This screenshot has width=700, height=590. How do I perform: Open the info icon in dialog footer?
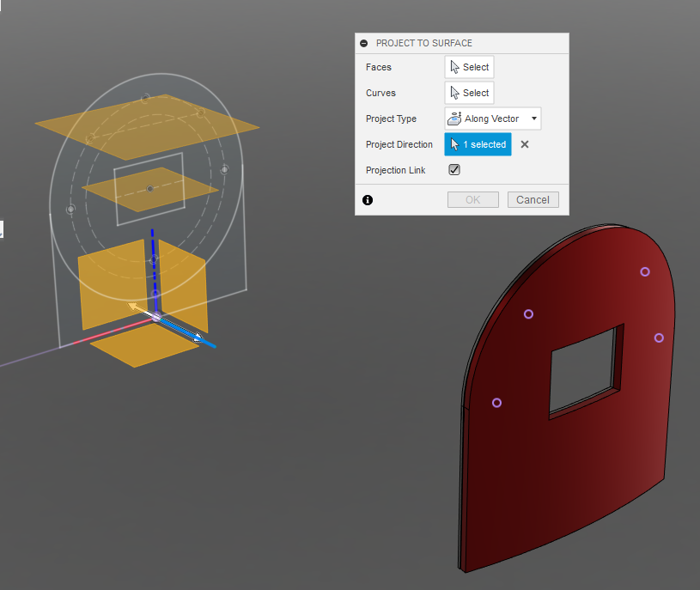tap(368, 199)
